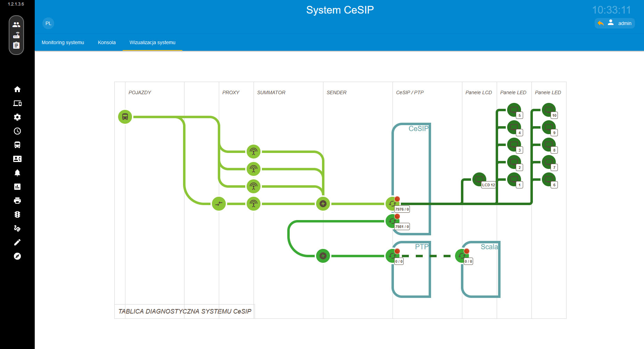Click the pencil edit sidebar icon
The image size is (644, 349).
click(x=17, y=242)
